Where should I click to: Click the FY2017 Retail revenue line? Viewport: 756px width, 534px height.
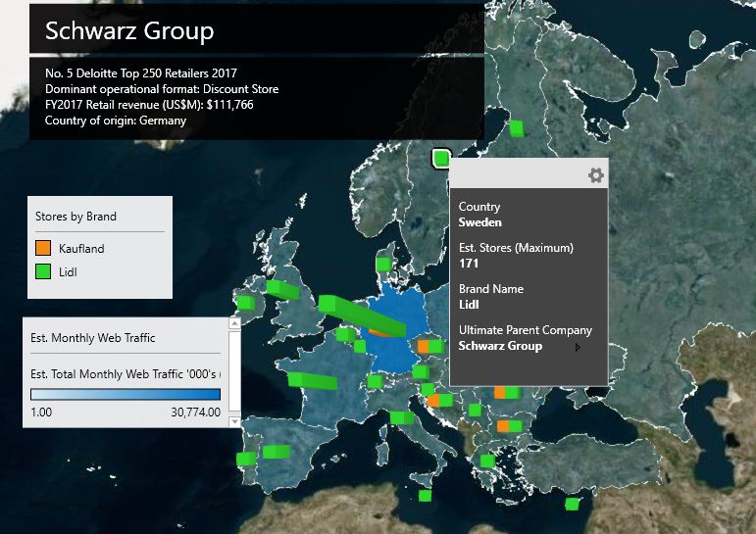(x=149, y=105)
